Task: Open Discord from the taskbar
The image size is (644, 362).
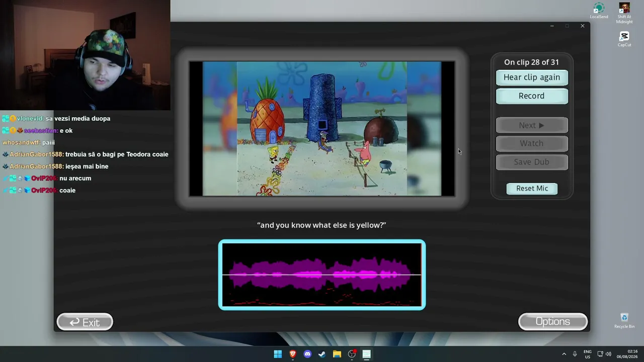Action: [307, 354]
